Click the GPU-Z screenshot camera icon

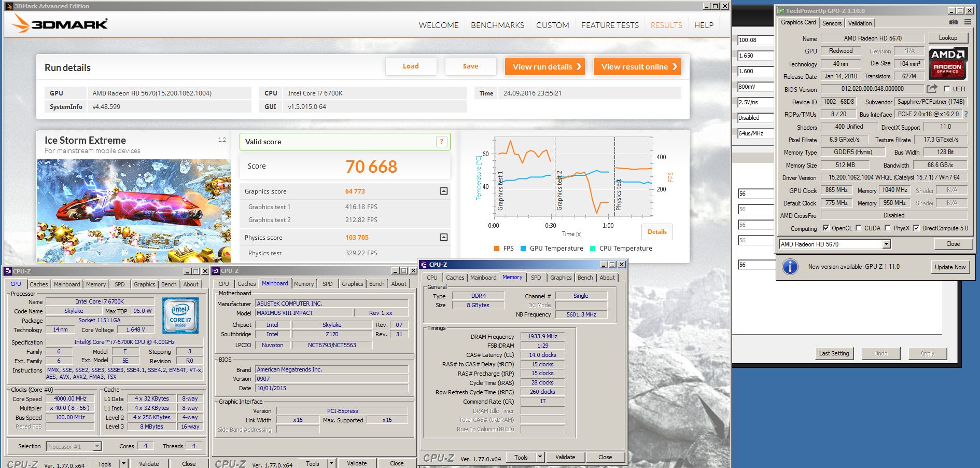tap(953, 22)
